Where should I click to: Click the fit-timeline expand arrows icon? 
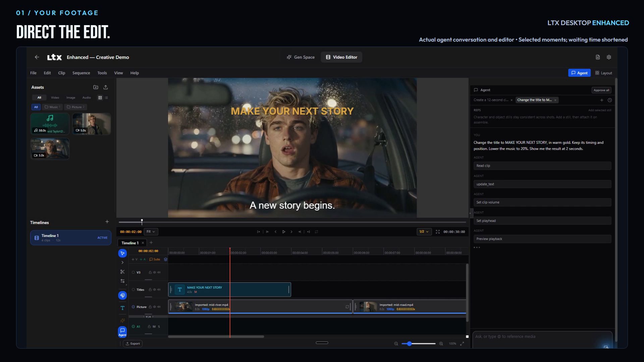(462, 344)
